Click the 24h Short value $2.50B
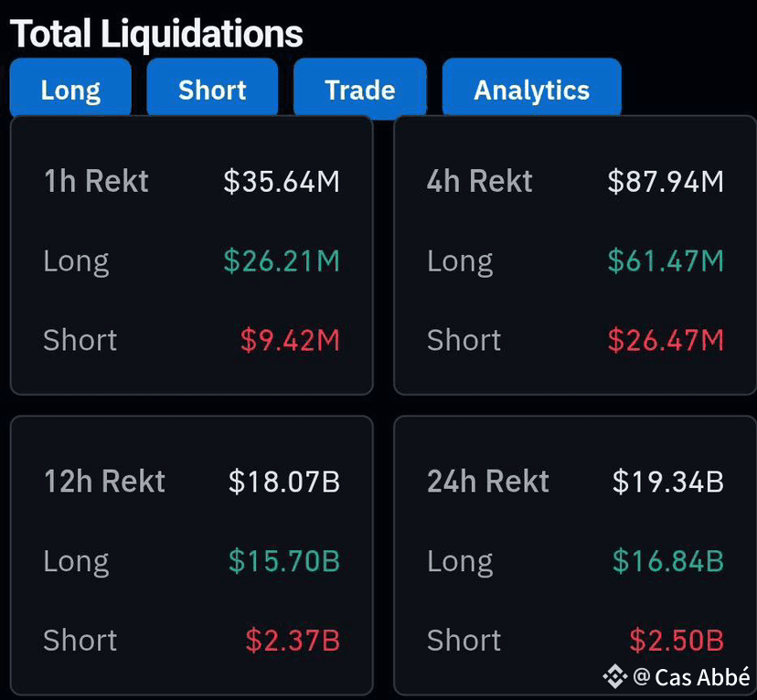The image size is (757, 700). 677,640
